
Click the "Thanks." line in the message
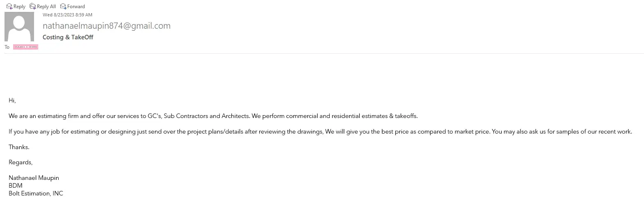tap(19, 147)
